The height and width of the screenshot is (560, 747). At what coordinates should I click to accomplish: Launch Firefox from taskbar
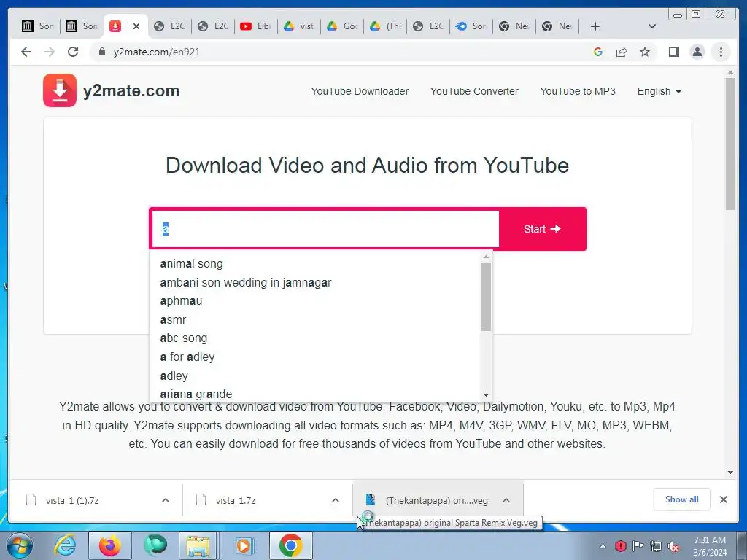tap(110, 545)
